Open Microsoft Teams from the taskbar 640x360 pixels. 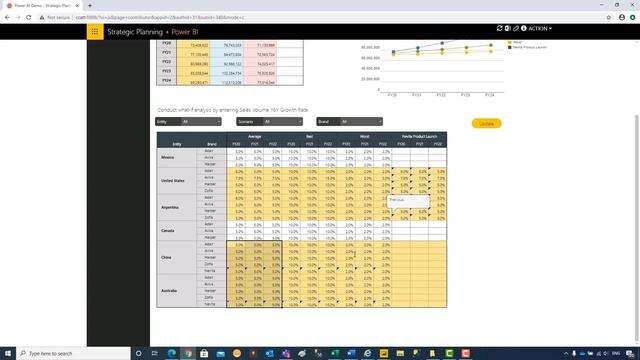click(x=286, y=353)
